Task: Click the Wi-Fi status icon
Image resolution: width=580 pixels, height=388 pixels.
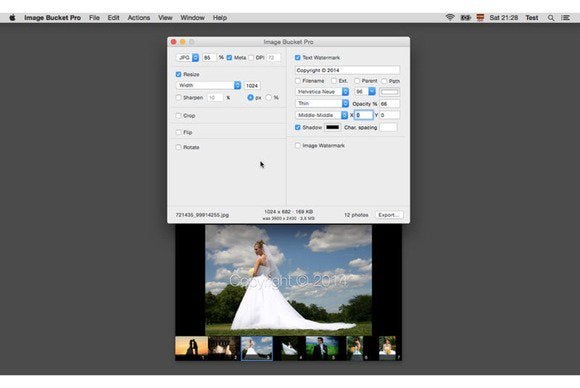Action: click(450, 17)
